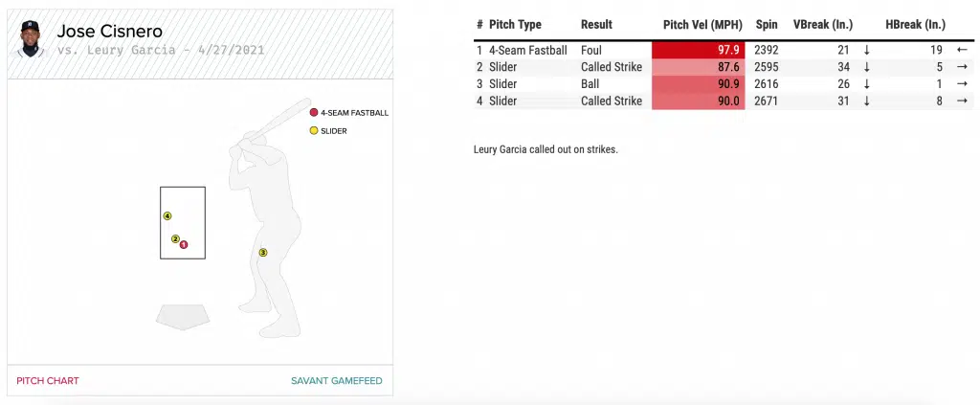Click the yellow Slider legend dot

[x=313, y=130]
